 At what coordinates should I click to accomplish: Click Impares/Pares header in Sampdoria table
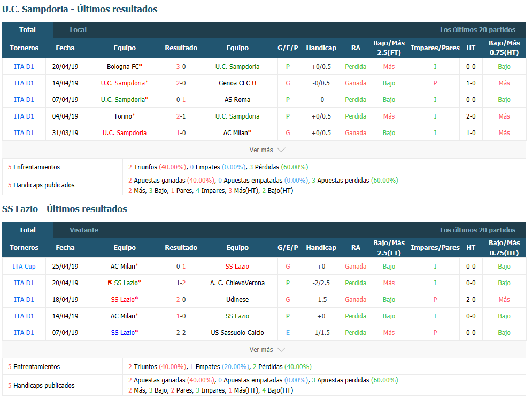(x=435, y=48)
